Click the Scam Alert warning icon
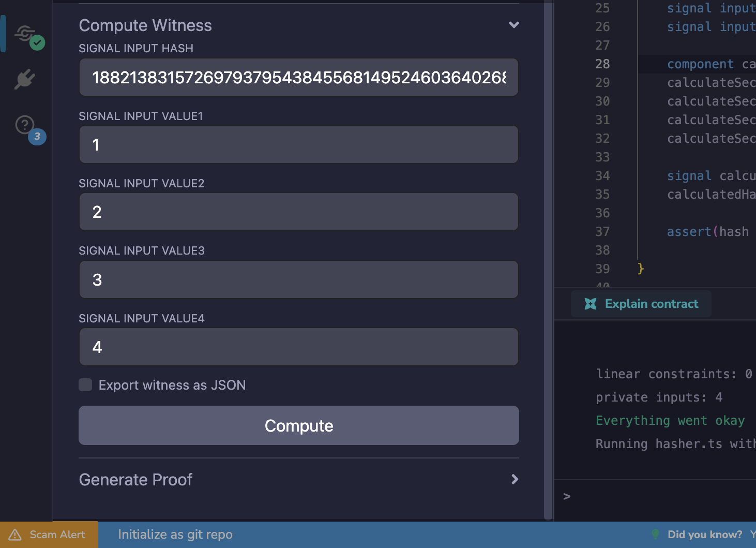Screen dimensions: 756x548 15,535
